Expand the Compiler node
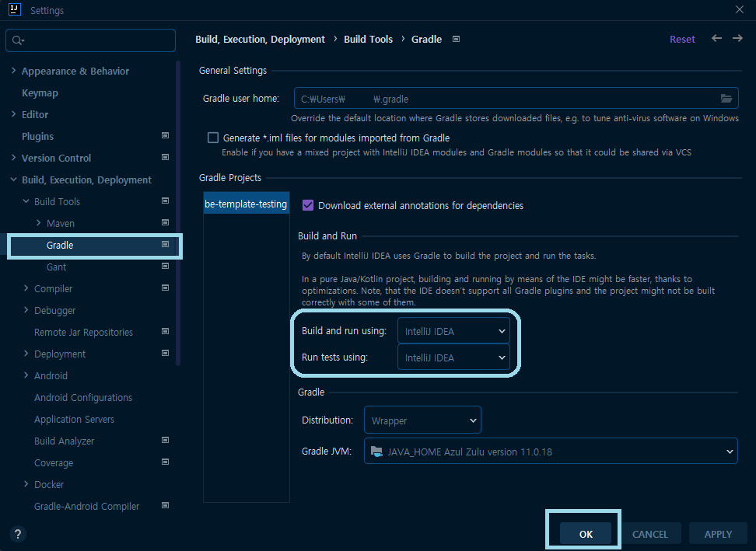This screenshot has height=551, width=756. pos(26,288)
